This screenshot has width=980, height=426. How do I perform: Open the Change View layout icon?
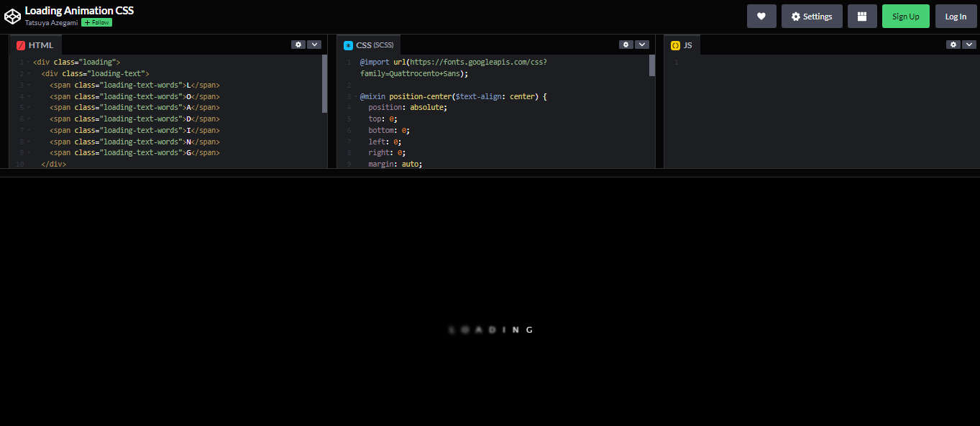click(862, 17)
